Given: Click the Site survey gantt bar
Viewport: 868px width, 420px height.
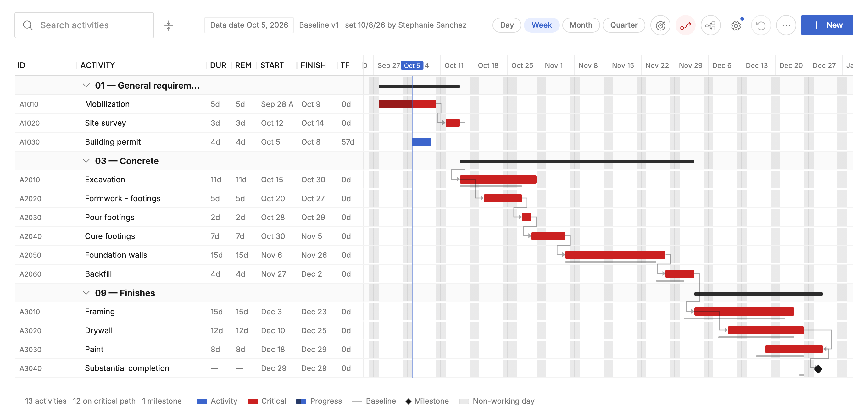Looking at the screenshot, I should pyautogui.click(x=453, y=123).
